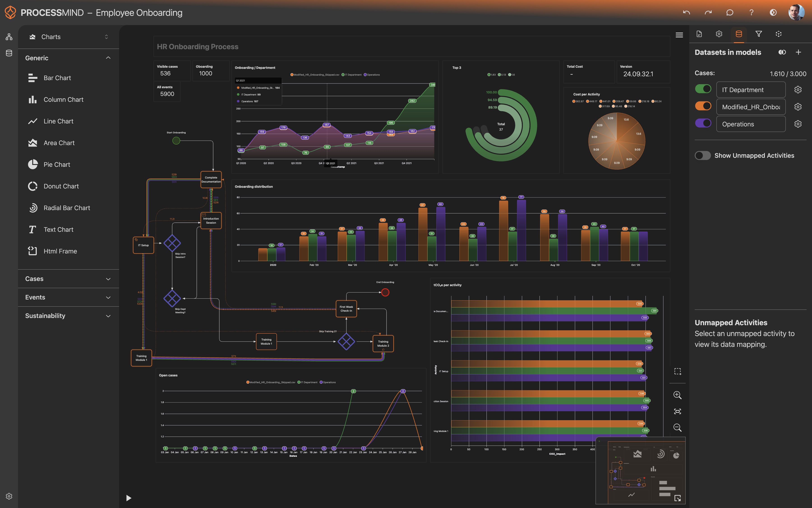Screen dimensions: 812x508
Task: Open the hamburger menu above canvas
Action: [x=679, y=35]
